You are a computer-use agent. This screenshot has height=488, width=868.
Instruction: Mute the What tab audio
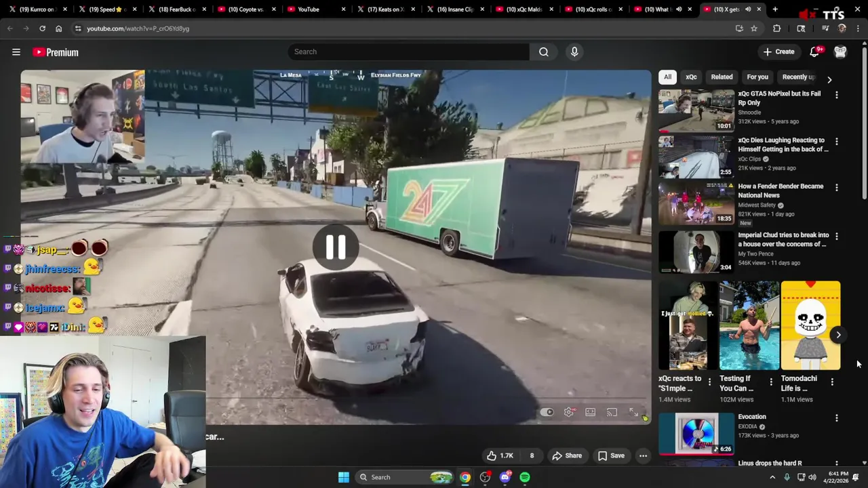click(679, 9)
